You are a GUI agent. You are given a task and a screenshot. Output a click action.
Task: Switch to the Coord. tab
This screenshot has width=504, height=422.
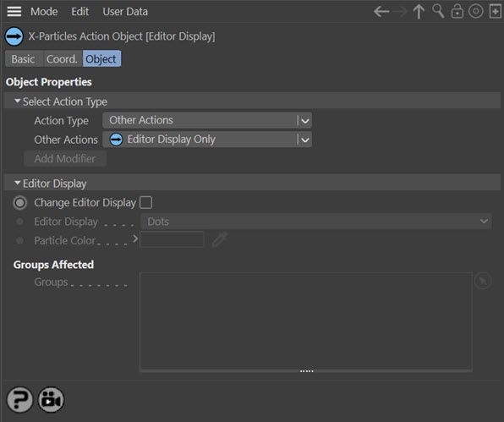[62, 59]
